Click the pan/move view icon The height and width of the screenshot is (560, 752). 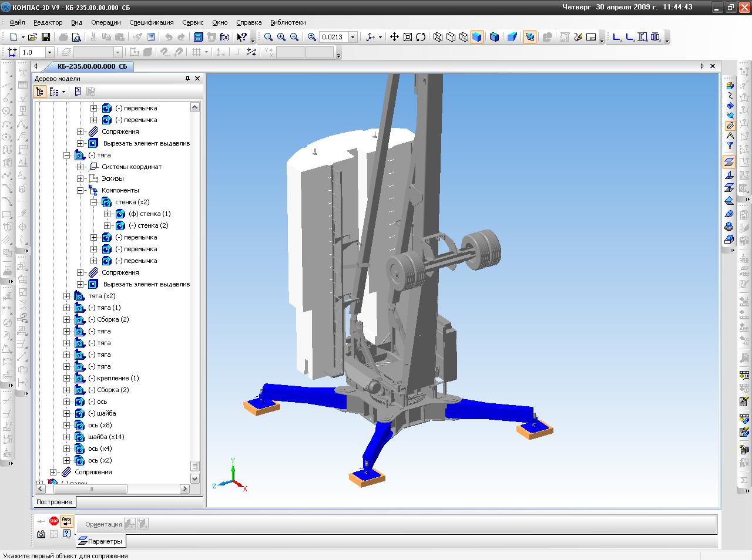394,37
